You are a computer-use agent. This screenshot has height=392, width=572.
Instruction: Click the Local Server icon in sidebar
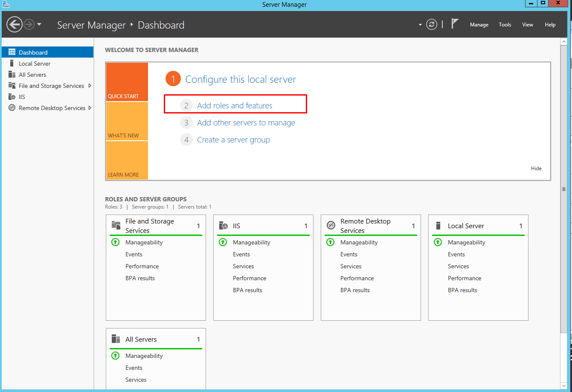tap(12, 64)
